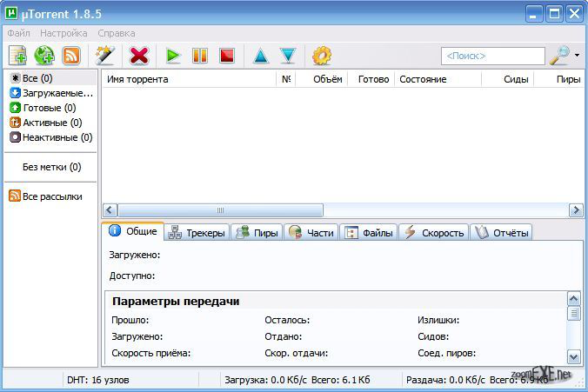This screenshot has height=392, width=588.
Task: Switch to the Части tab
Action: 311,233
